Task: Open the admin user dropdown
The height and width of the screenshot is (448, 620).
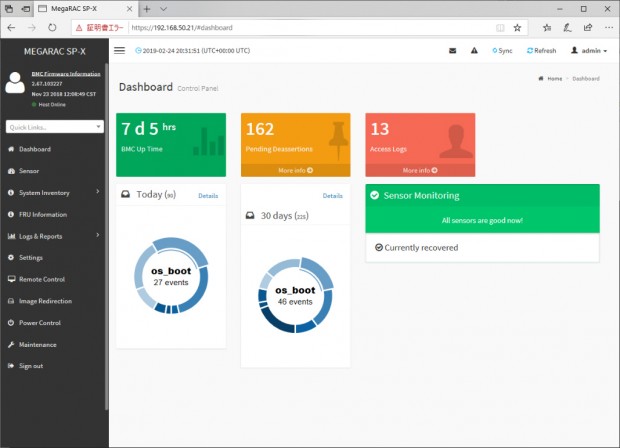Action: click(589, 51)
